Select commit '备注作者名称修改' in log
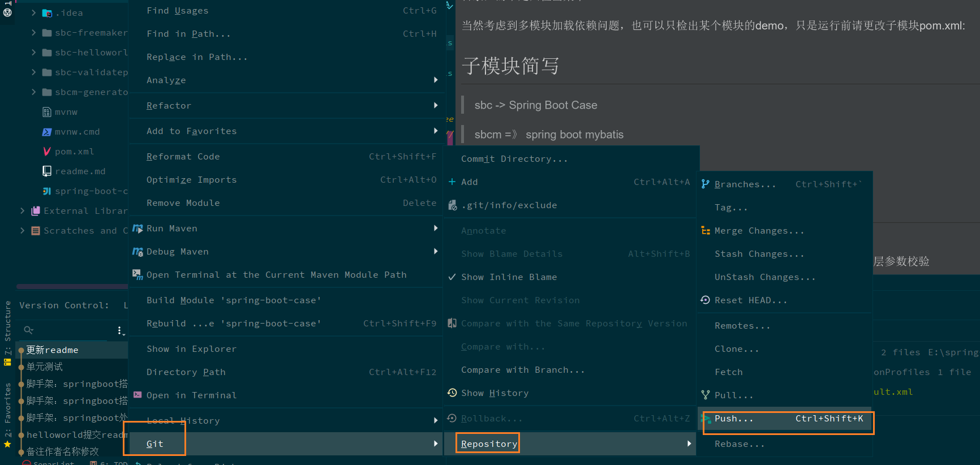This screenshot has height=465, width=980. (72, 451)
